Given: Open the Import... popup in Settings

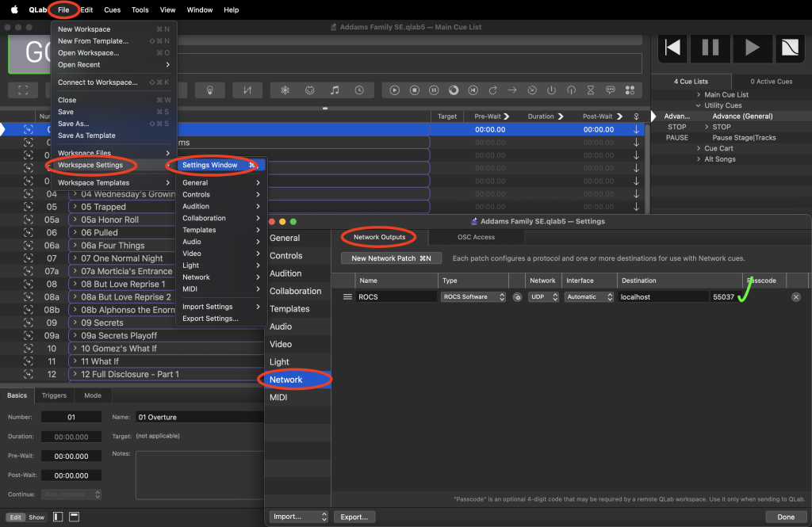Looking at the screenshot, I should click(299, 517).
